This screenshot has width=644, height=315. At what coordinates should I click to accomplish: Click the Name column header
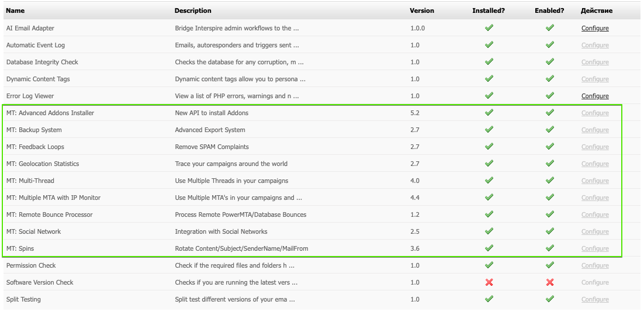click(x=16, y=11)
